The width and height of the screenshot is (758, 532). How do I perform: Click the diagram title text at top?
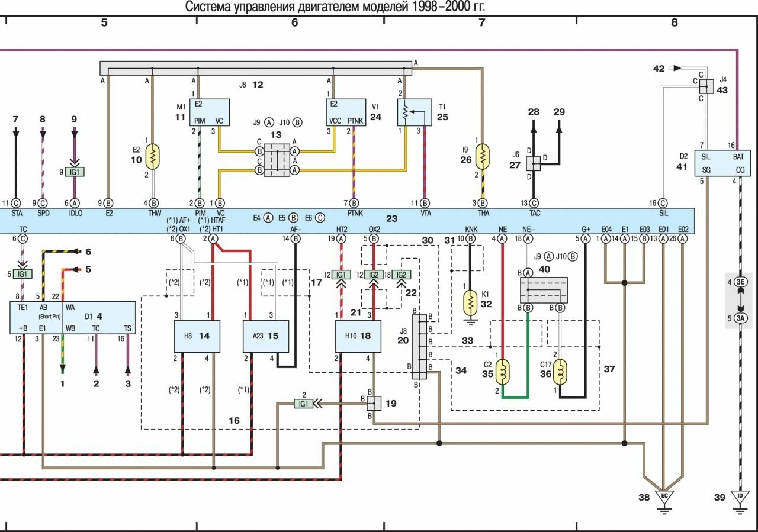click(x=339, y=7)
